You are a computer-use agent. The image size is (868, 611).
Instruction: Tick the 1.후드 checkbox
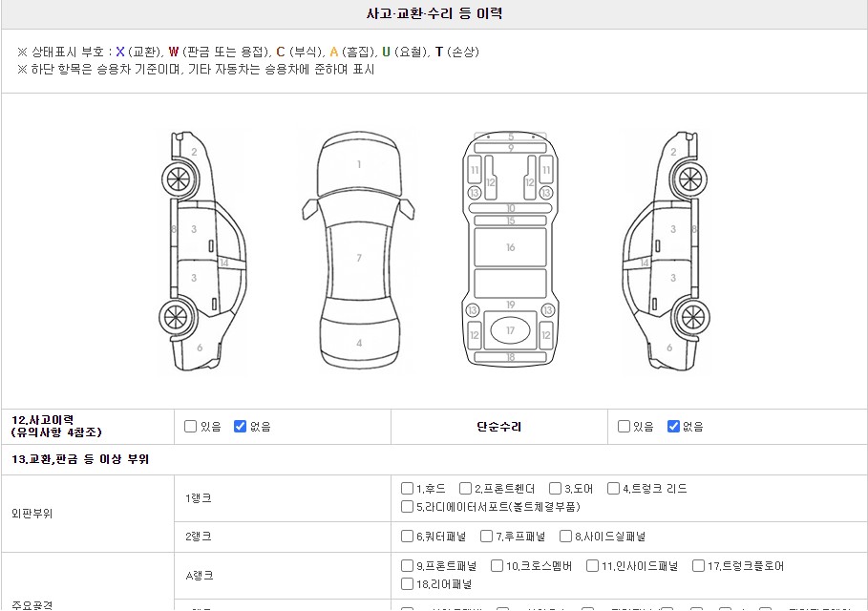coord(408,489)
